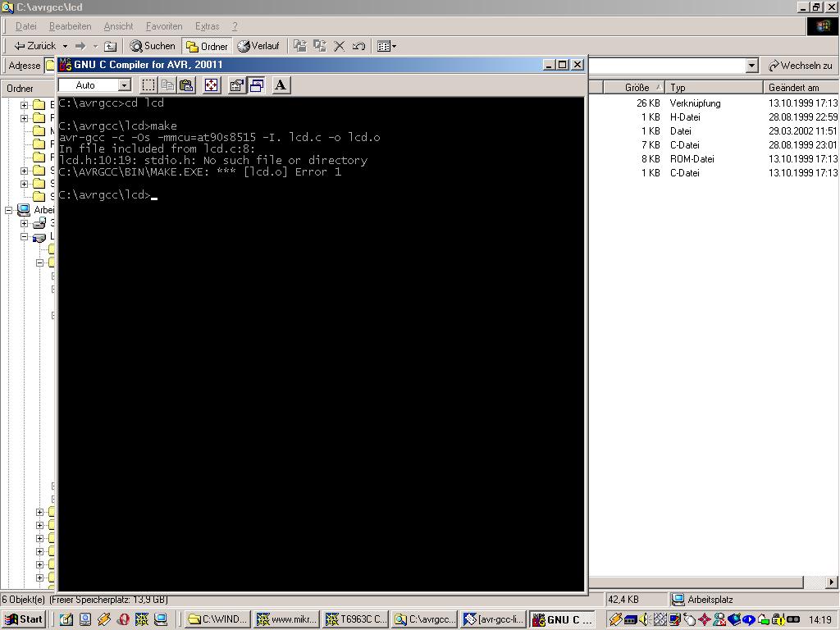The width and height of the screenshot is (840, 630).
Task: Click the Undo icon in Explorer toolbar
Action: (358, 46)
